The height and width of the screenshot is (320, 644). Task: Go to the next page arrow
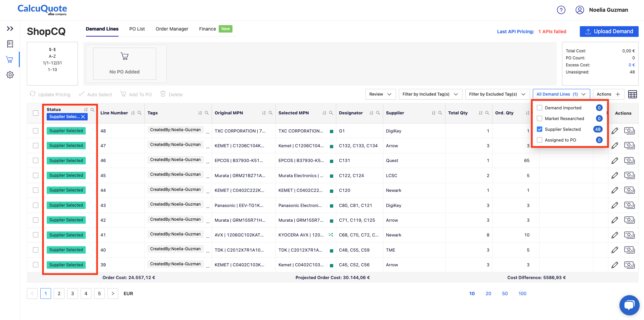click(113, 294)
